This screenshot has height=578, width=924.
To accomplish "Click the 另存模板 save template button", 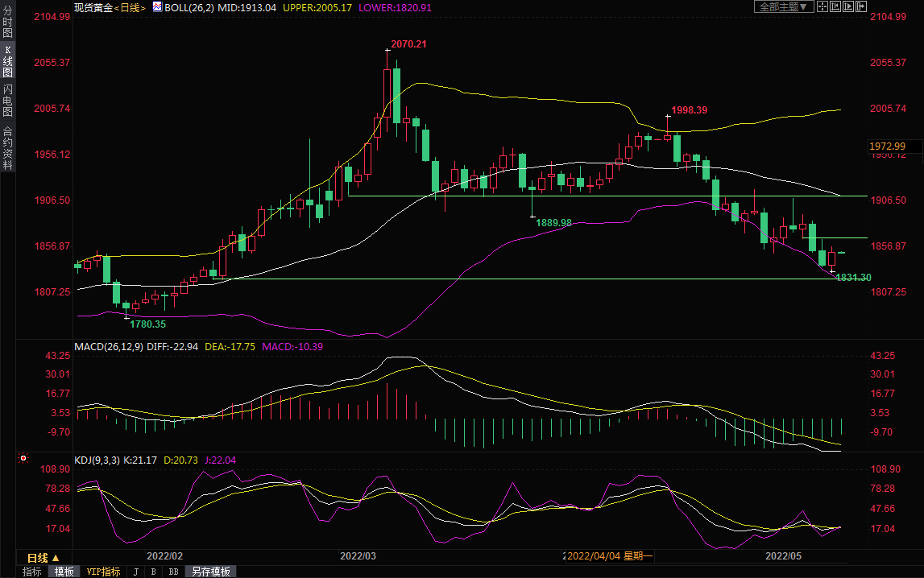I will 211,572.
